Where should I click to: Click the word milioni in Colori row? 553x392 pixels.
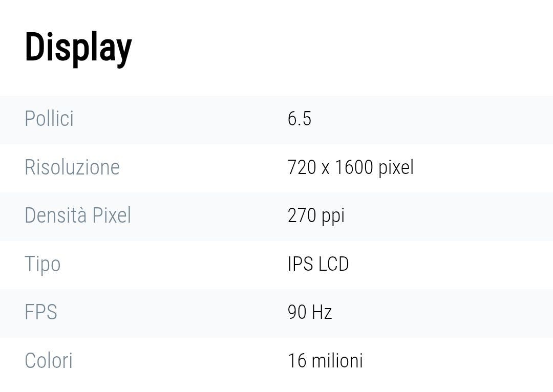coord(337,361)
